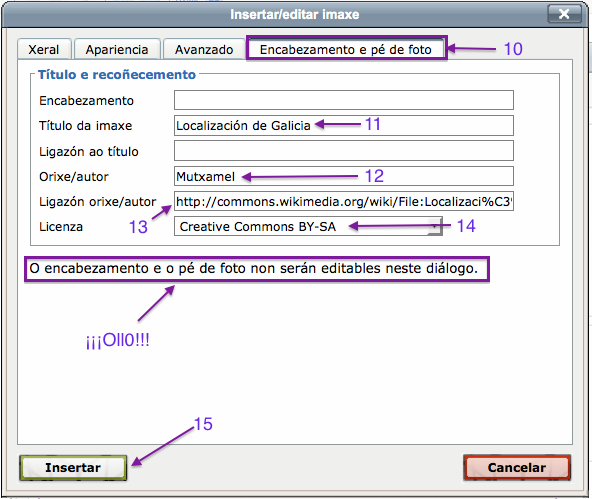592x499 pixels.
Task: Select the Avanzado tab
Action: pyautogui.click(x=204, y=49)
